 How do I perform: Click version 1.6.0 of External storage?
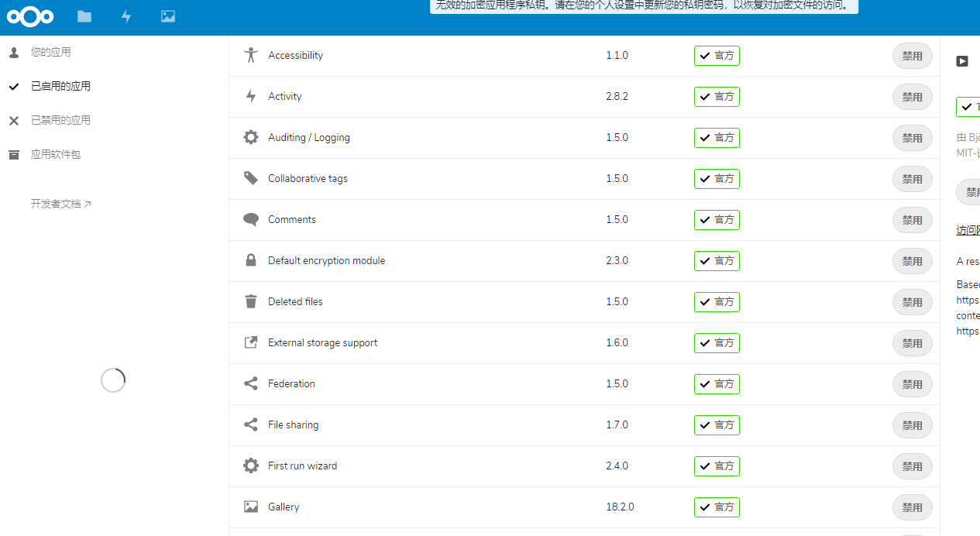point(617,342)
